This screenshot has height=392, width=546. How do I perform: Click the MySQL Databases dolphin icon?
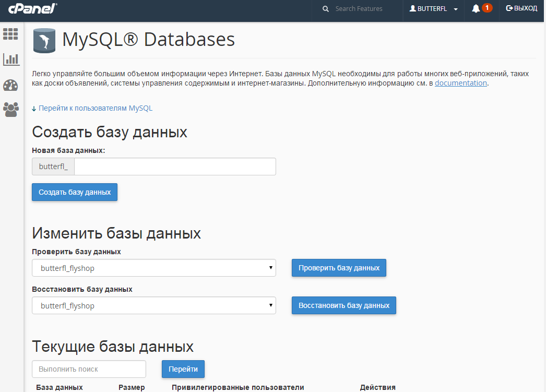click(x=44, y=41)
